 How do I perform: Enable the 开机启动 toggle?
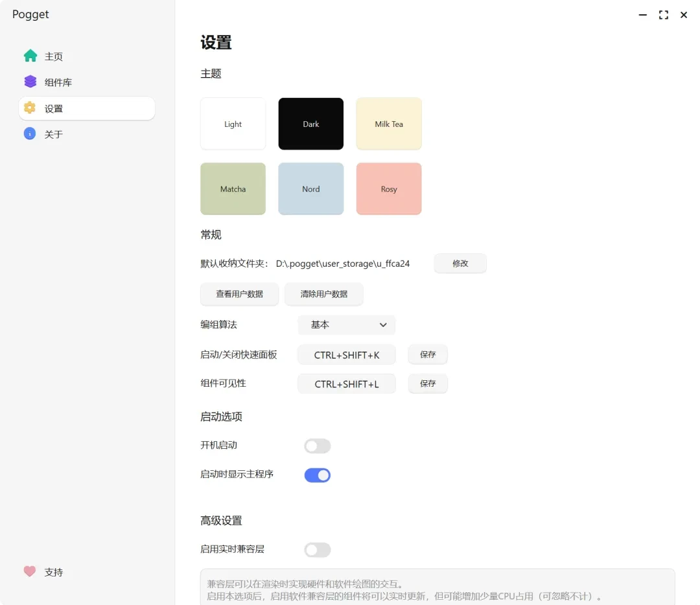point(318,446)
